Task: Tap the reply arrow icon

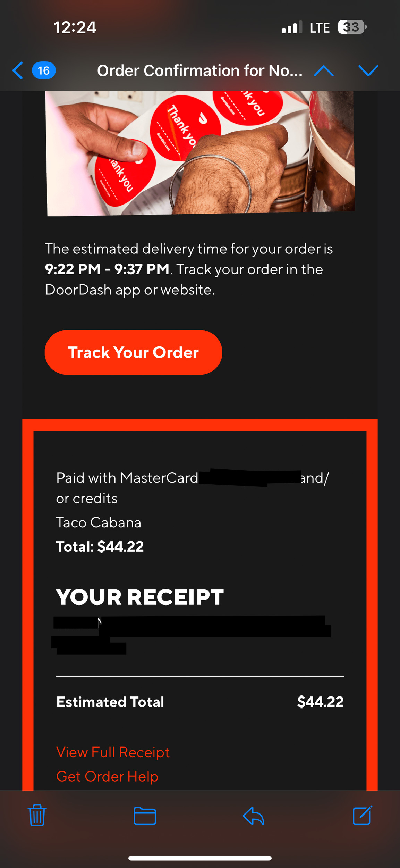Action: point(254,815)
